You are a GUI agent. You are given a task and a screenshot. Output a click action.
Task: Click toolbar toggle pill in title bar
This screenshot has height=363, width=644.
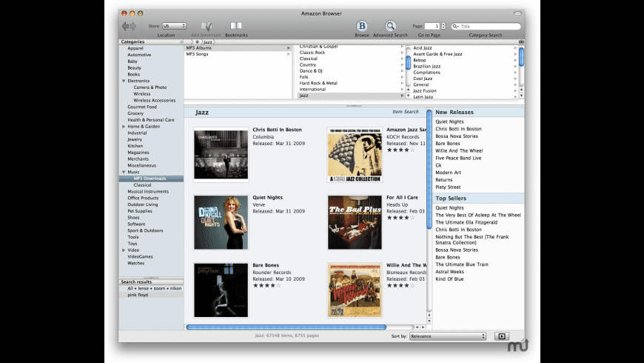pos(517,13)
